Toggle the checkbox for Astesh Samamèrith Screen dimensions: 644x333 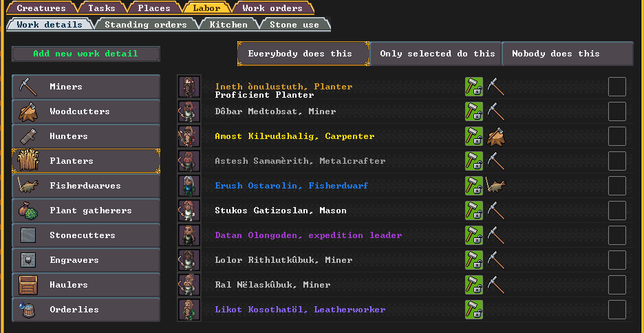click(617, 161)
